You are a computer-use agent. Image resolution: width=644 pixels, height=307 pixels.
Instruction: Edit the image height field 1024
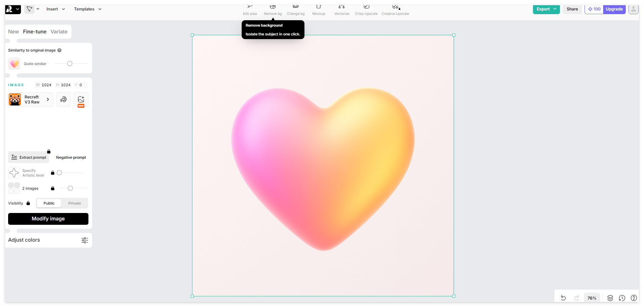[63, 85]
